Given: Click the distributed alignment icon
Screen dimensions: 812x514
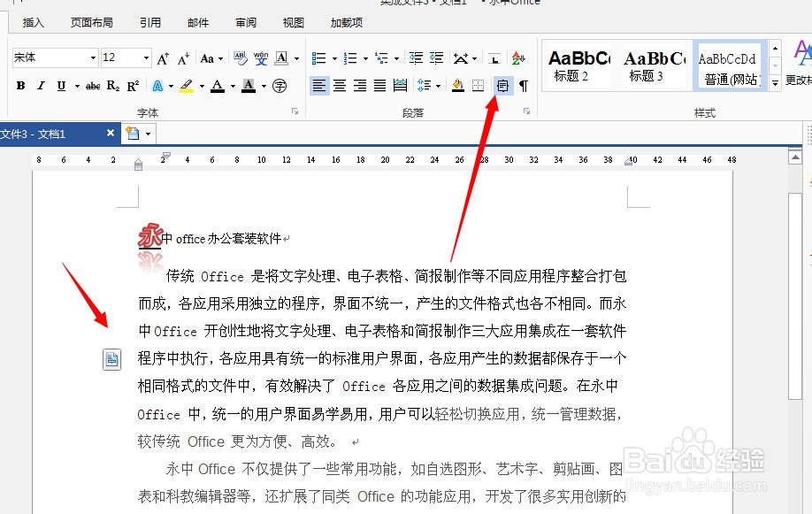Looking at the screenshot, I should pos(401,86).
